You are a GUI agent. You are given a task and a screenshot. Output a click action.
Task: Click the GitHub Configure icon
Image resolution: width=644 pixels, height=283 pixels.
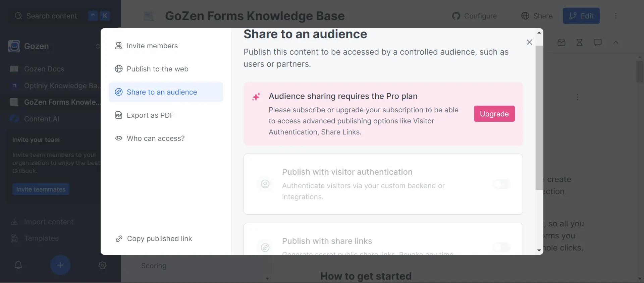[x=456, y=16]
